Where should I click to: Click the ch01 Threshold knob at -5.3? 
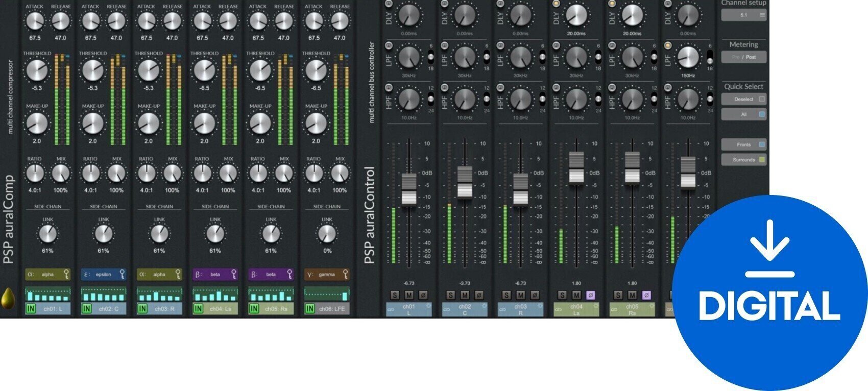click(x=37, y=71)
